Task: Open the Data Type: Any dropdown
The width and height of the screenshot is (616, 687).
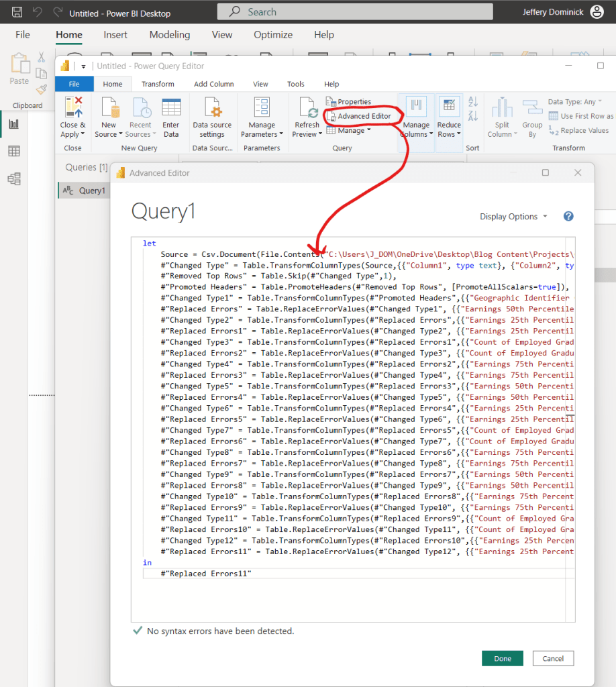Action: click(x=576, y=102)
